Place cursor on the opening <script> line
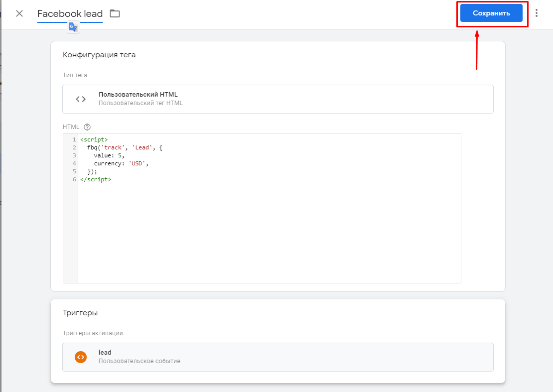Screen dimensions: 553x392 tap(94, 139)
